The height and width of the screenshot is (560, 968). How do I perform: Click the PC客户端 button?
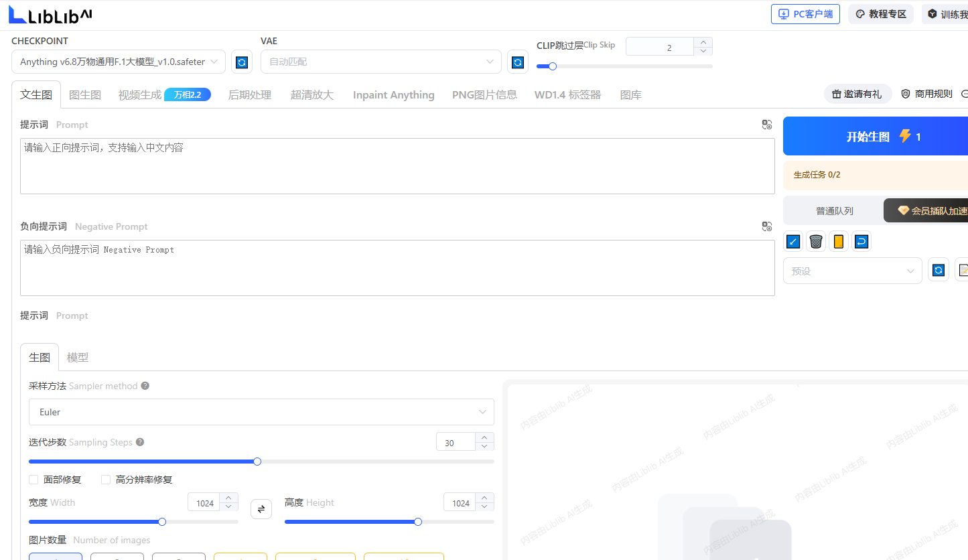(x=805, y=14)
